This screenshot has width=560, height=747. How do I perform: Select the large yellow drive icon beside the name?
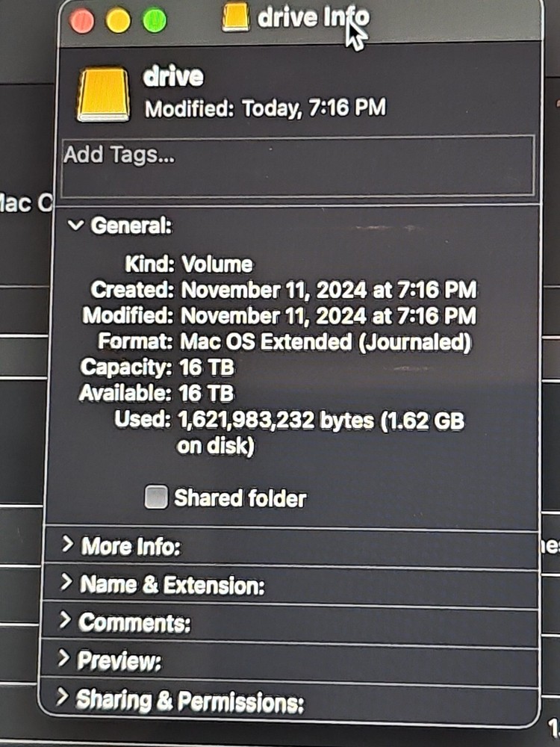coord(103,94)
